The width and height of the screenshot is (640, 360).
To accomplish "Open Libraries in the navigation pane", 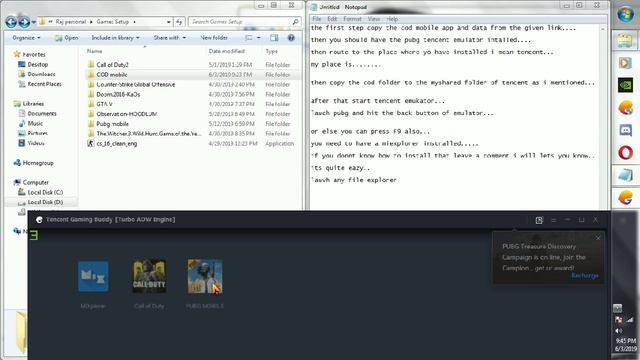I will (33, 103).
